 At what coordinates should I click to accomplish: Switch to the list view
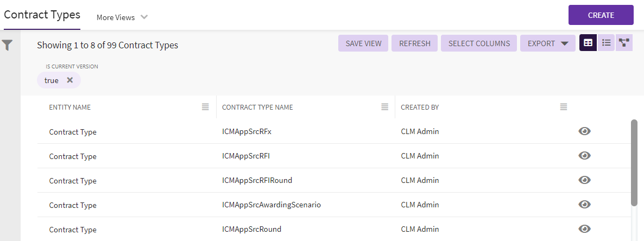[606, 43]
